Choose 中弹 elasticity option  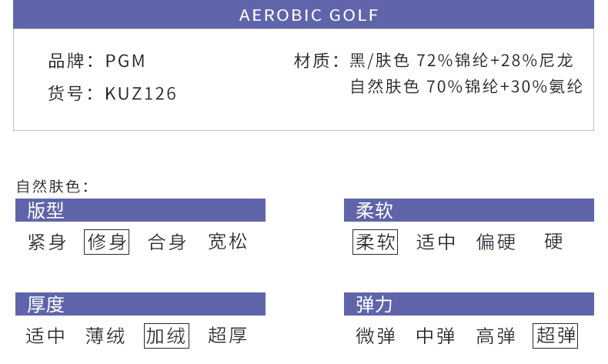[436, 336]
